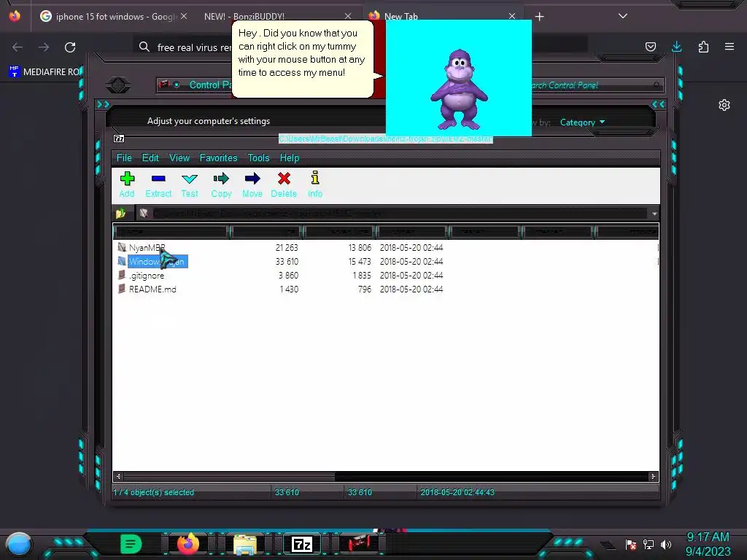747x560 pixels.
Task: Open the Control Panel taskbar icon
Action: (x=358, y=542)
